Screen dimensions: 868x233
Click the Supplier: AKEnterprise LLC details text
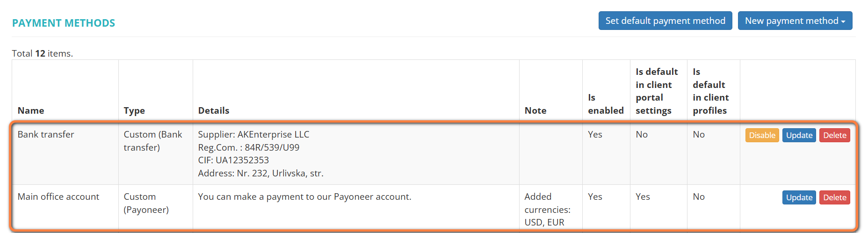(x=253, y=134)
